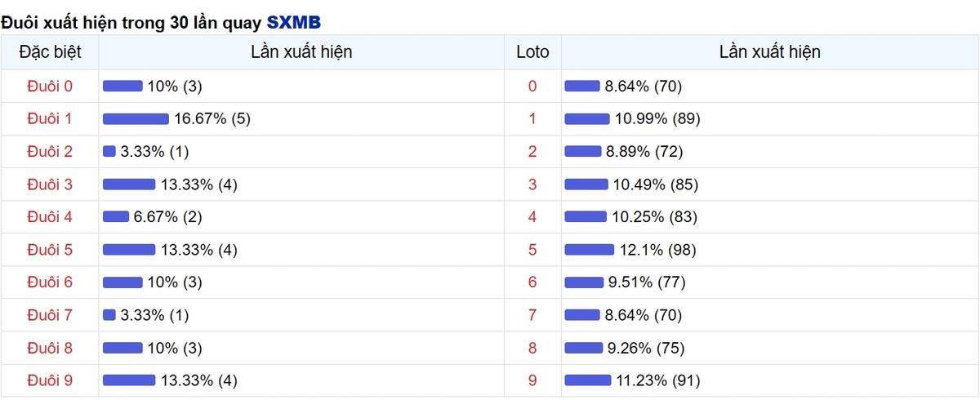Click the Loto column header
The height and width of the screenshot is (400, 980).
coord(532,52)
